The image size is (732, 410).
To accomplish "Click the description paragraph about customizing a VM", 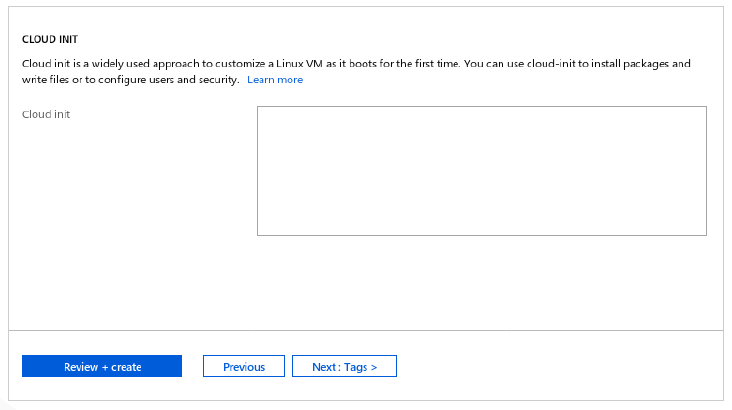I will 356,71.
